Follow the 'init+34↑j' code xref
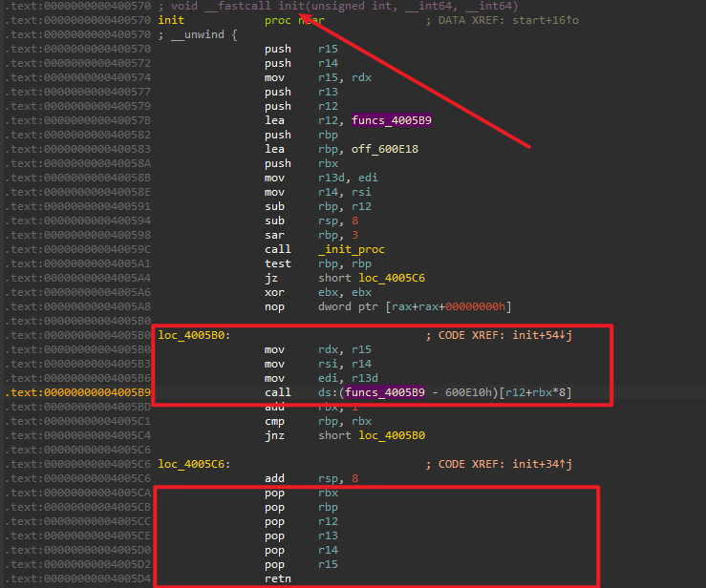Image resolution: width=706 pixels, height=588 pixels. pyautogui.click(x=542, y=464)
